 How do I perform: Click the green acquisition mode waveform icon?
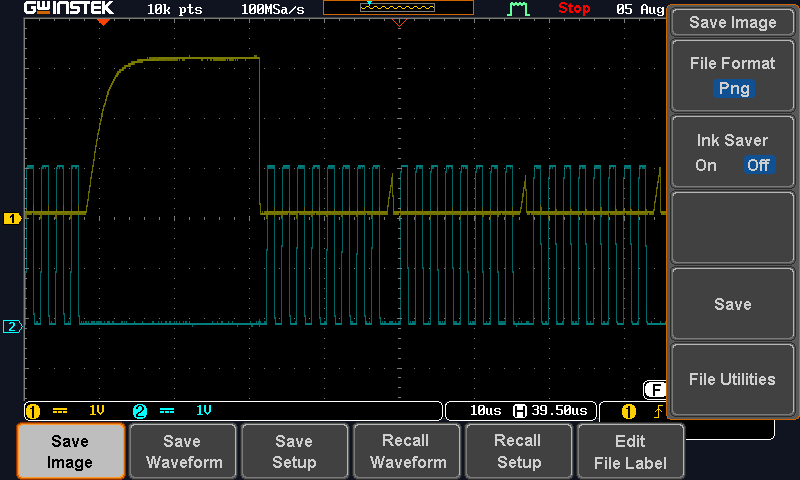tap(518, 9)
